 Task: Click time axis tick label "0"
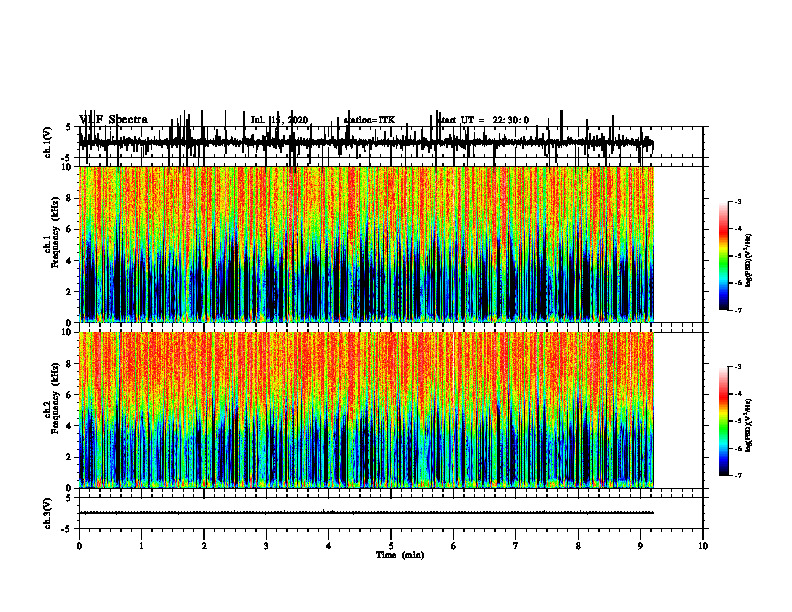tap(79, 546)
